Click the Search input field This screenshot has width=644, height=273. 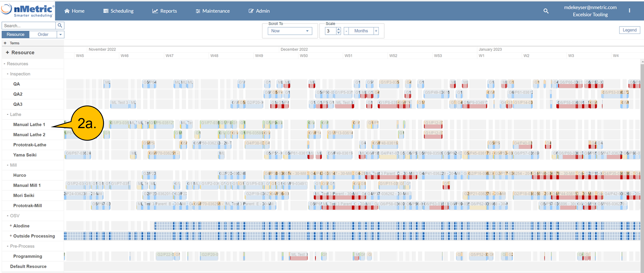coord(28,25)
